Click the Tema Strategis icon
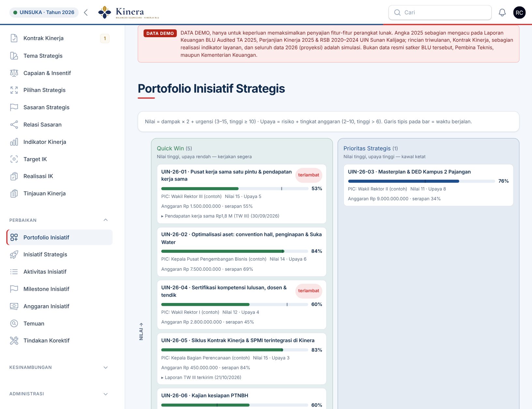The width and height of the screenshot is (532, 409). click(14, 56)
